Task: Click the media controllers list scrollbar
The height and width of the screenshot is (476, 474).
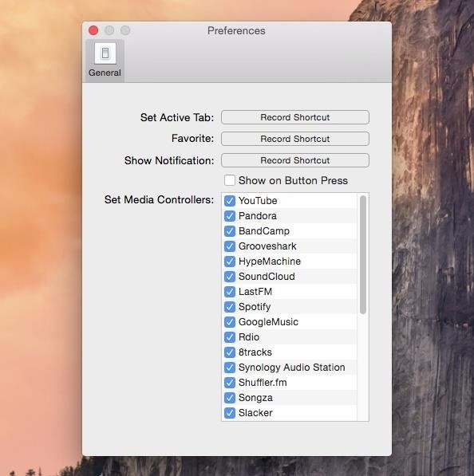Action: tap(363, 254)
